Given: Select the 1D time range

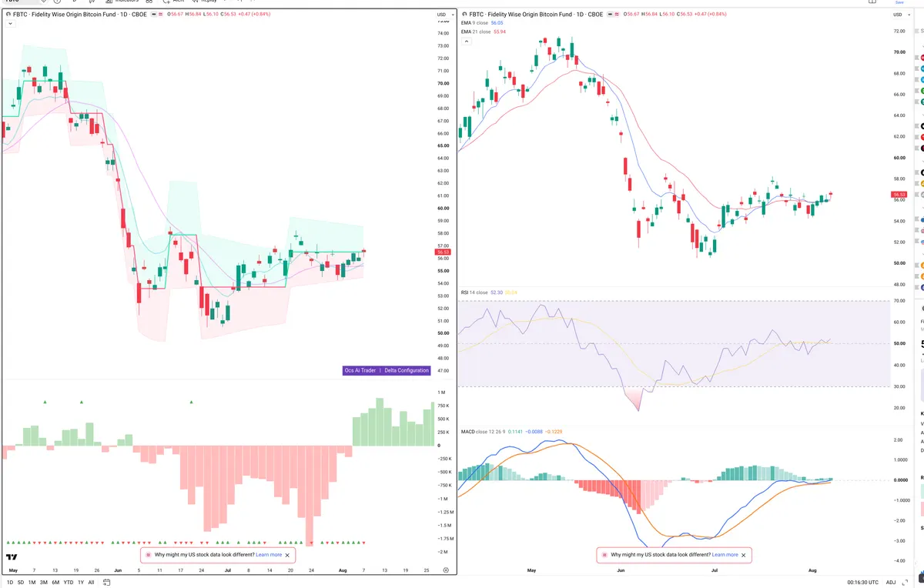Looking at the screenshot, I should tap(9, 582).
